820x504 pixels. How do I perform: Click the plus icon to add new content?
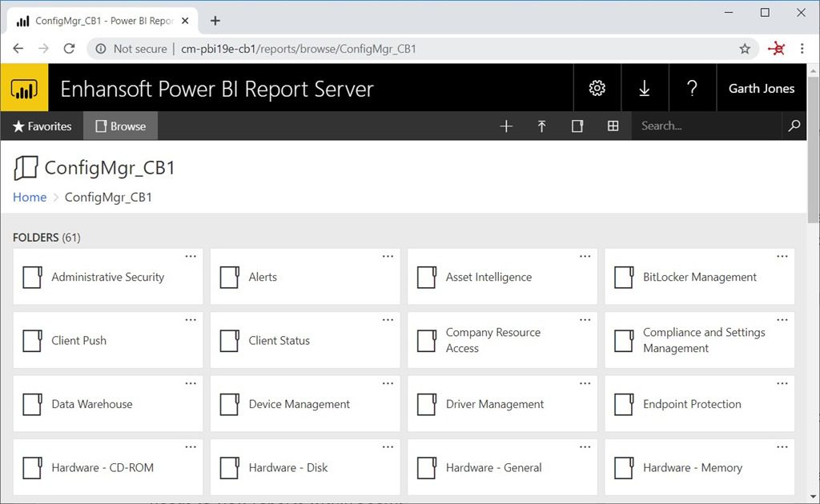click(x=506, y=126)
